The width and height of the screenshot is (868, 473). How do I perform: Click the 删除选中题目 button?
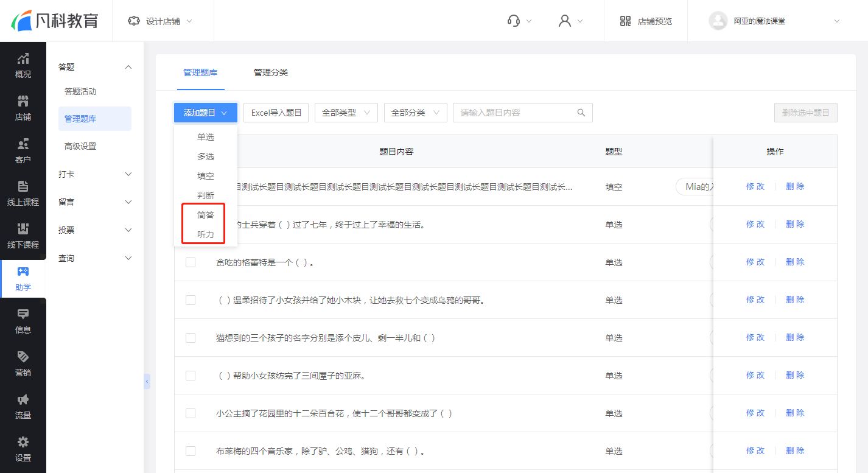(x=806, y=113)
